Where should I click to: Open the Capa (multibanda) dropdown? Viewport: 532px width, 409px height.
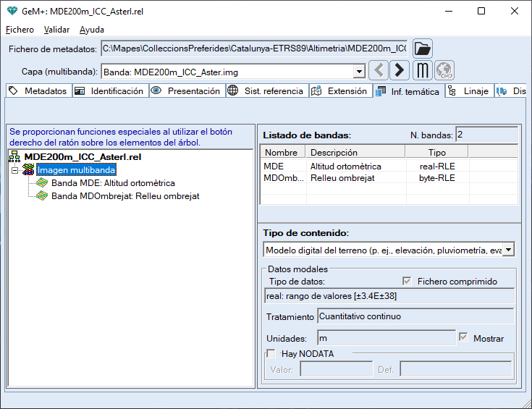[x=358, y=72]
